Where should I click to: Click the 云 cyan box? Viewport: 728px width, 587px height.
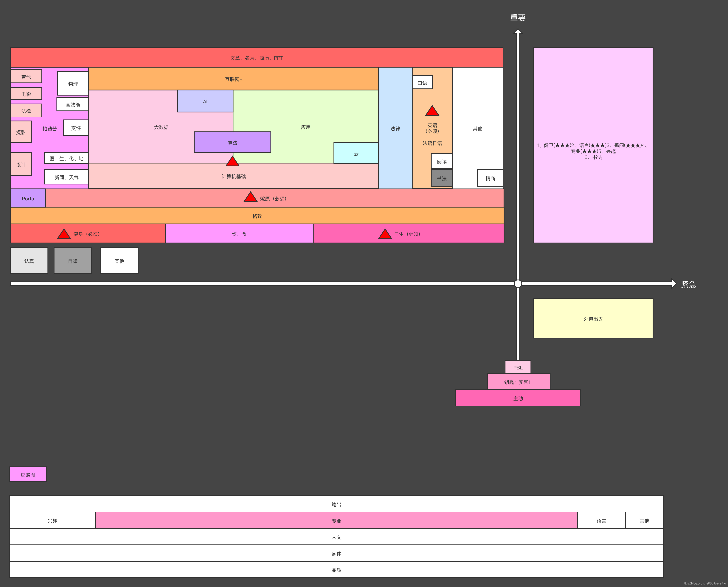click(356, 153)
